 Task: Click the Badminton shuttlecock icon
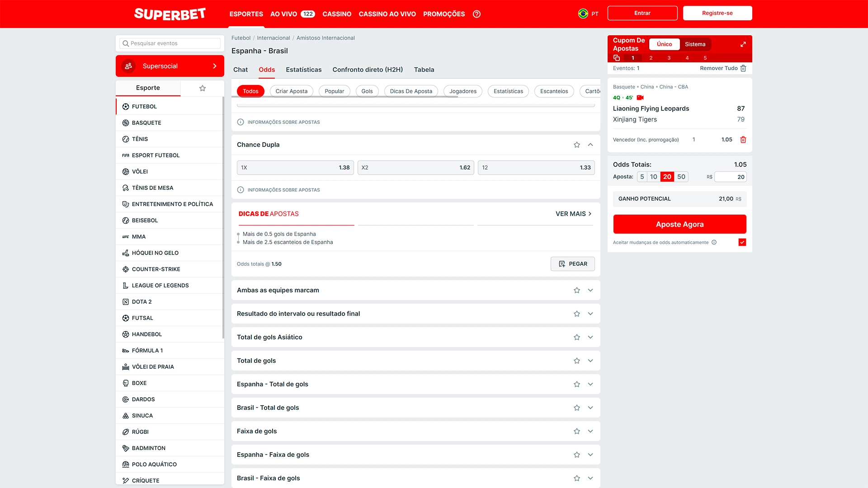pyautogui.click(x=126, y=448)
